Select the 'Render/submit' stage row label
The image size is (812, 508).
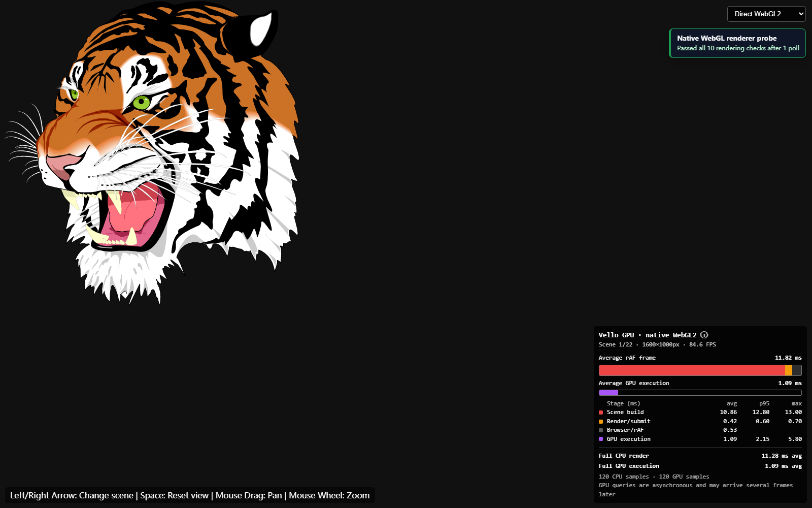point(628,421)
